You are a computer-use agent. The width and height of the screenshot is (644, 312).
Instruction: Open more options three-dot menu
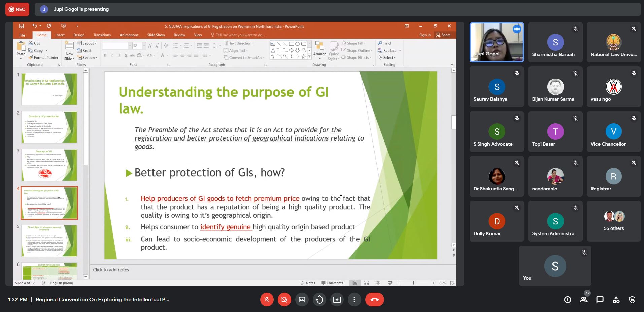click(354, 300)
